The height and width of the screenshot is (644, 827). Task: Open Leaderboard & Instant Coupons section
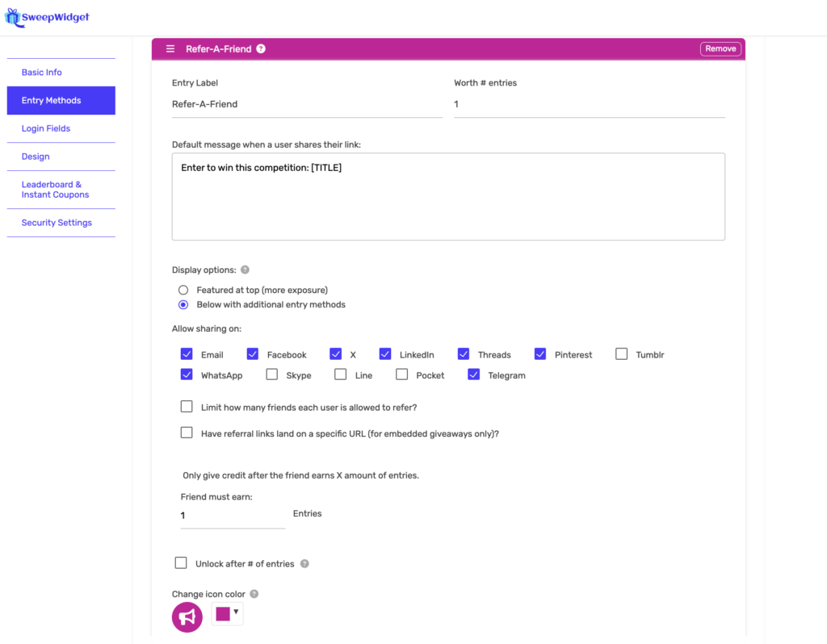click(55, 190)
